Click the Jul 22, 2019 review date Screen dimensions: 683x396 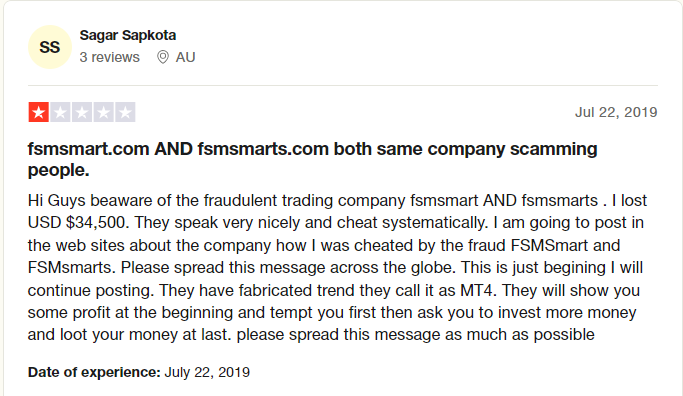[616, 112]
